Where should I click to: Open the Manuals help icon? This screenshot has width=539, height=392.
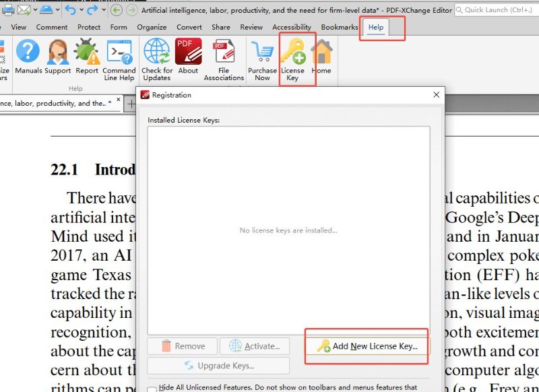click(28, 57)
